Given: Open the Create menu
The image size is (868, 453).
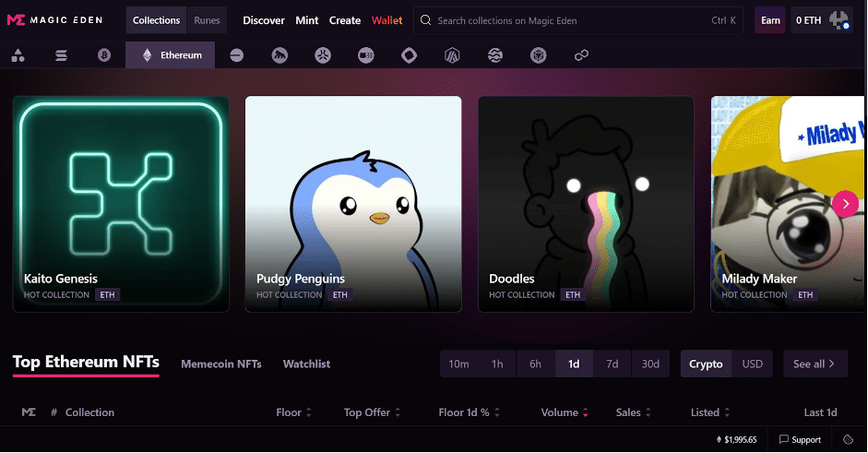Looking at the screenshot, I should 345,20.
